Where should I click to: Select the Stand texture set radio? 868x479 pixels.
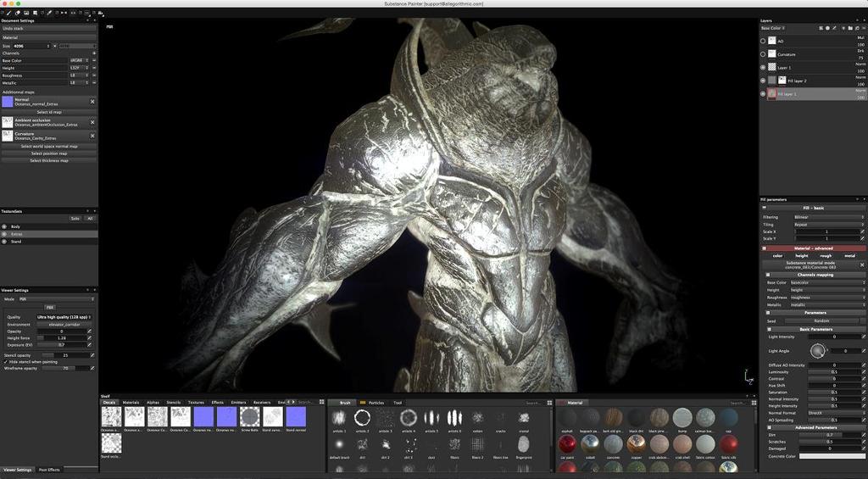4,242
